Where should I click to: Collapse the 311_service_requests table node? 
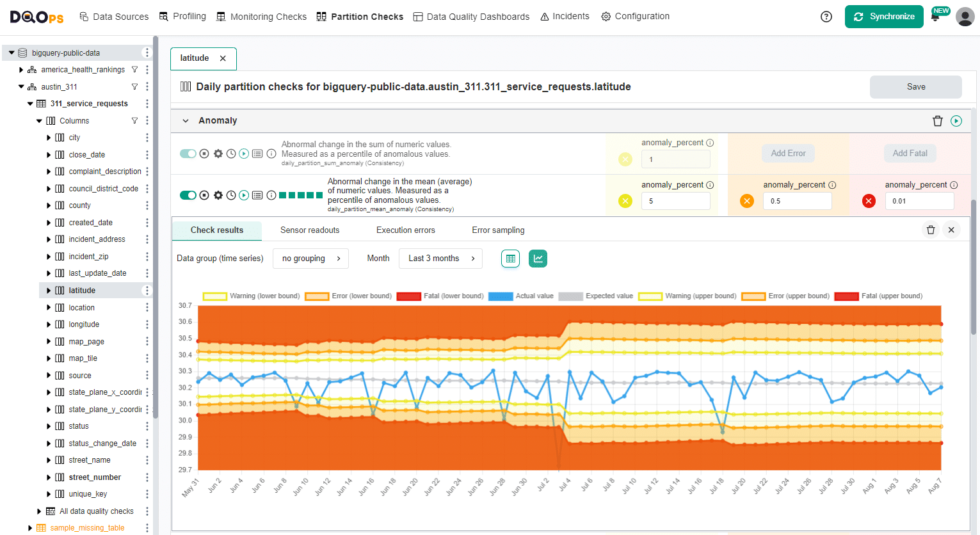pos(30,104)
